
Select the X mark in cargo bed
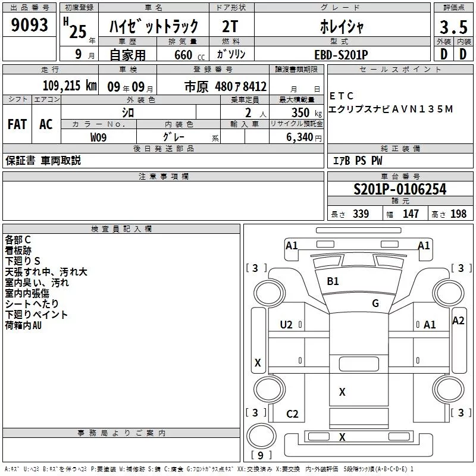[x=342, y=392]
